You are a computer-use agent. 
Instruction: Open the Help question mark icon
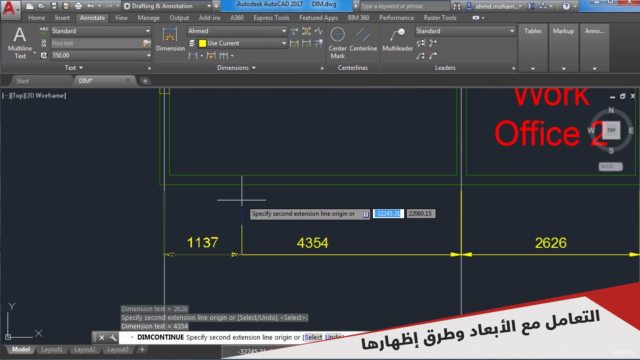click(x=566, y=6)
